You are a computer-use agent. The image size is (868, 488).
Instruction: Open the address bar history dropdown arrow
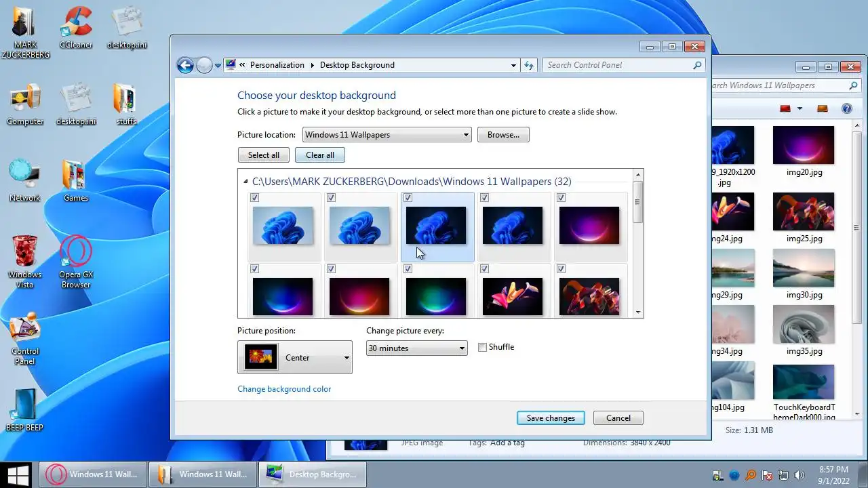tap(513, 65)
